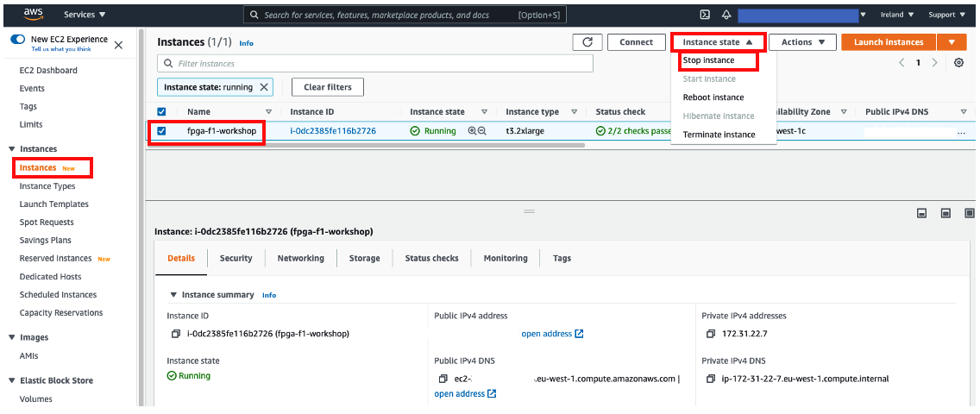980x414 pixels.
Task: Click the instances table horizontal scrollbar
Action: coord(366,145)
